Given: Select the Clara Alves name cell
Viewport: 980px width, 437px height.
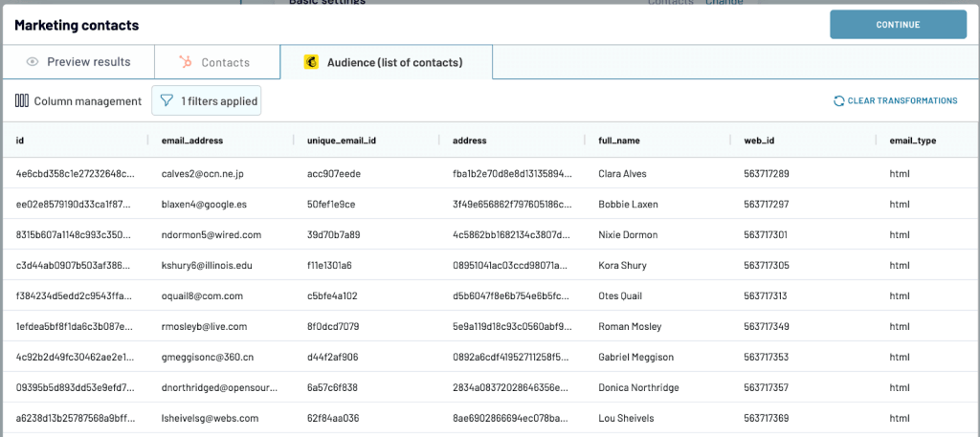Looking at the screenshot, I should tap(622, 173).
